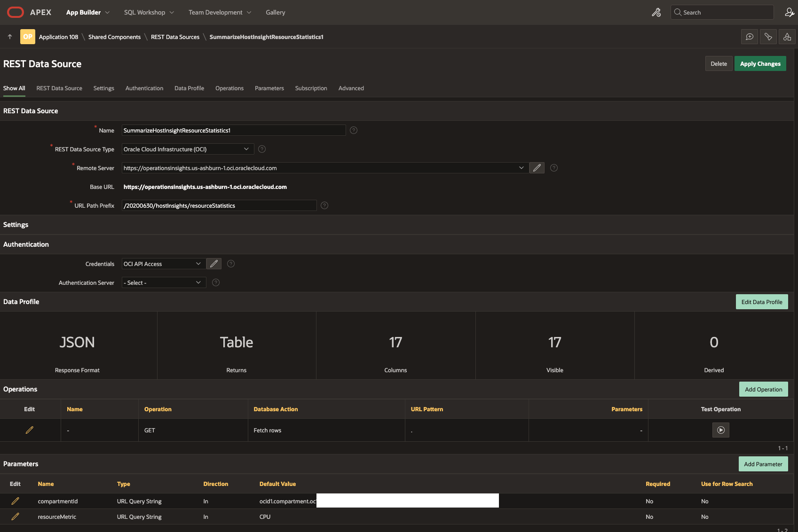This screenshot has height=532, width=798.
Task: Sort operations by Operation column header
Action: (x=158, y=409)
